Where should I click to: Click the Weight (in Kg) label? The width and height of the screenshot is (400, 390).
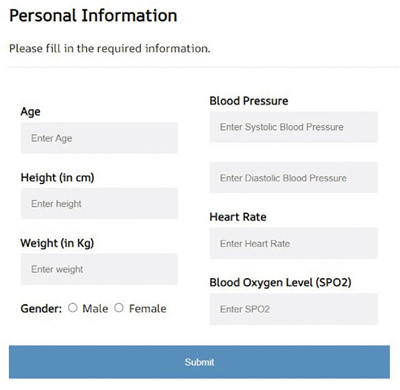(x=57, y=243)
